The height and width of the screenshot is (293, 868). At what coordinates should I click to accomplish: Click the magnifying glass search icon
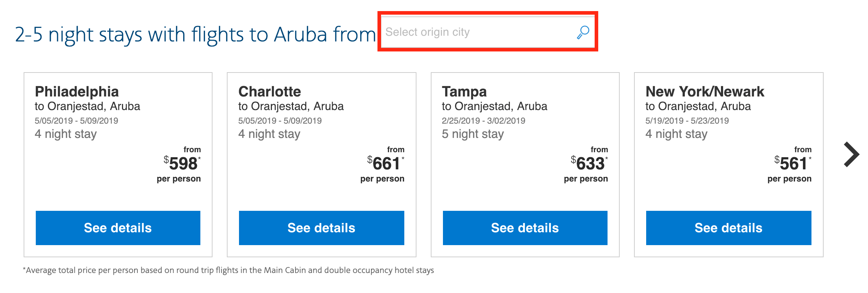click(x=583, y=32)
